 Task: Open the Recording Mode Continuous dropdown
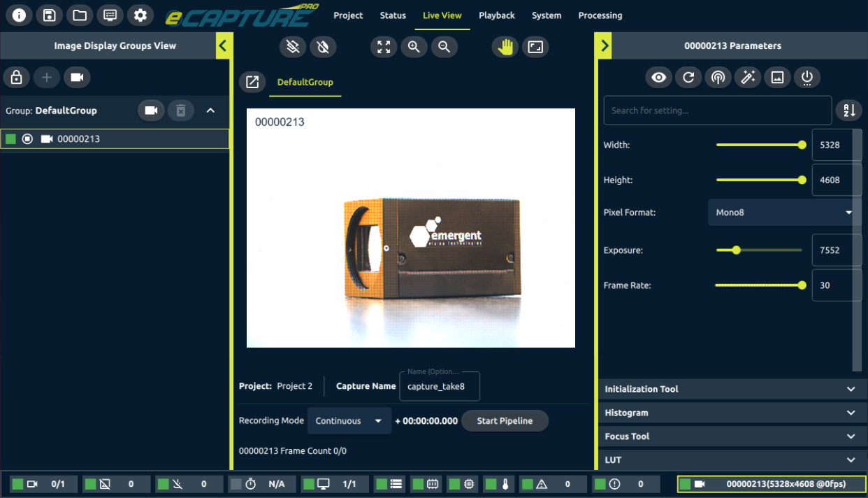pos(349,421)
